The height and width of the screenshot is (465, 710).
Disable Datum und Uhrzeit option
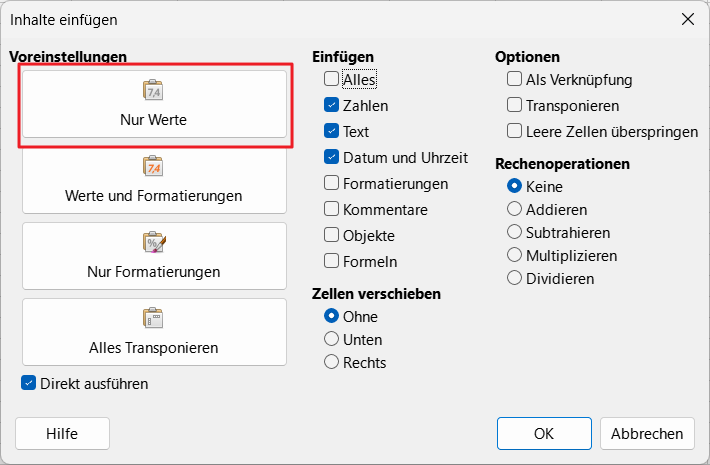pyautogui.click(x=331, y=157)
